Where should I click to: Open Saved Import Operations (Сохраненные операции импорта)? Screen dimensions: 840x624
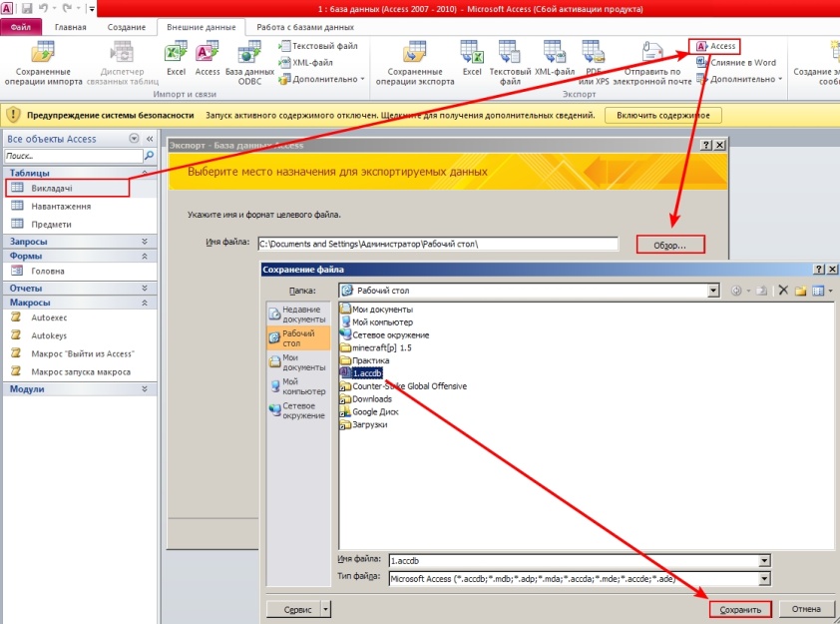43,63
